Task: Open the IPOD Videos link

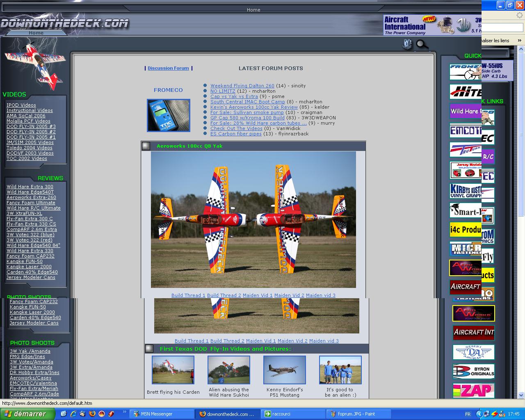Action: [21, 105]
